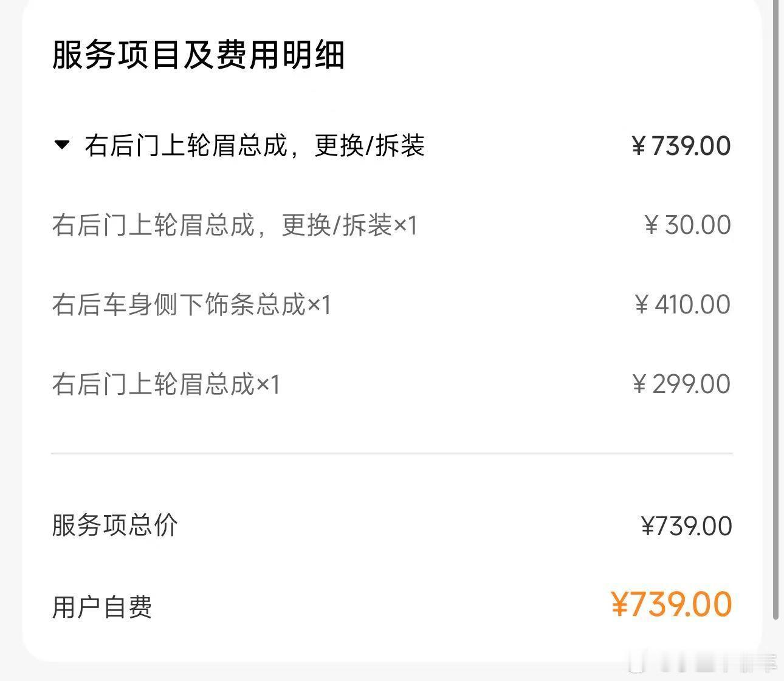Collapse the 右后门上轮眉总成 service item arrow
This screenshot has height=681, width=784.
tap(62, 145)
